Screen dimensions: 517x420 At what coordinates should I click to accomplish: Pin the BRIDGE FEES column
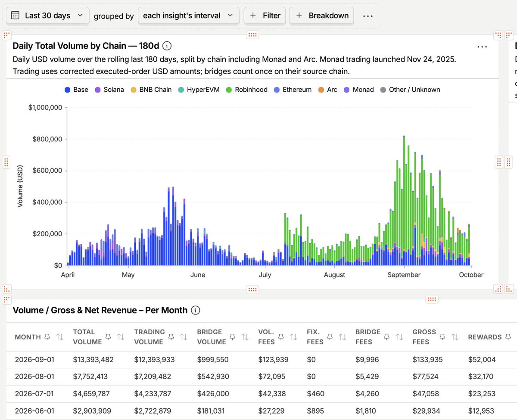(x=387, y=337)
